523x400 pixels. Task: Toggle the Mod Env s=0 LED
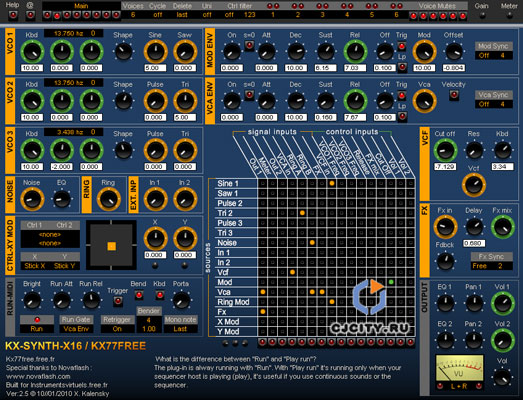(x=249, y=45)
